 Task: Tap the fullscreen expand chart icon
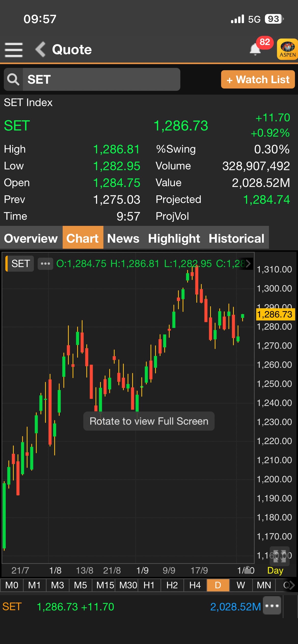(x=279, y=555)
